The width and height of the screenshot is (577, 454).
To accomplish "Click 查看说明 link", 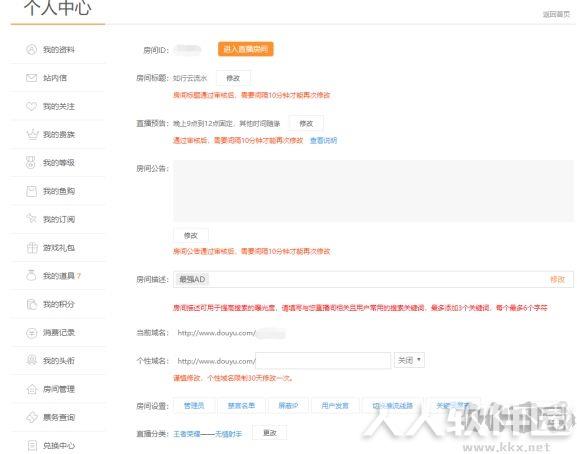I will (x=323, y=140).
